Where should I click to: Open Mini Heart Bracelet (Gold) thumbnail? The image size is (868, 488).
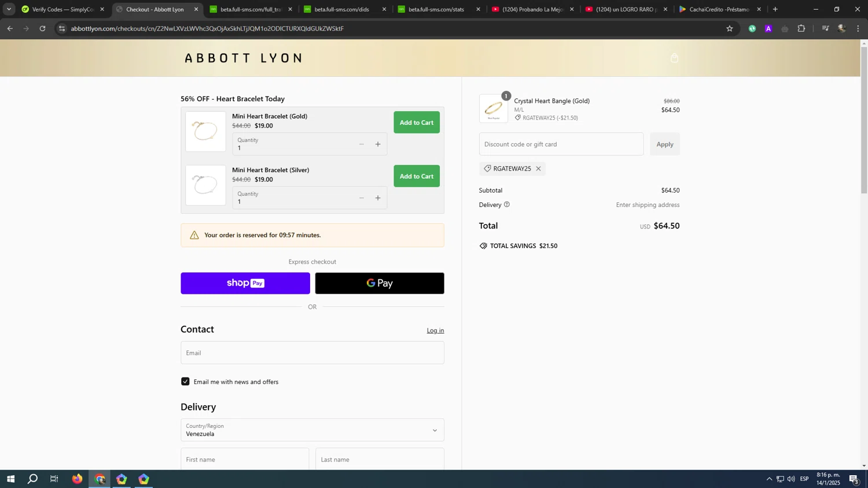(205, 131)
